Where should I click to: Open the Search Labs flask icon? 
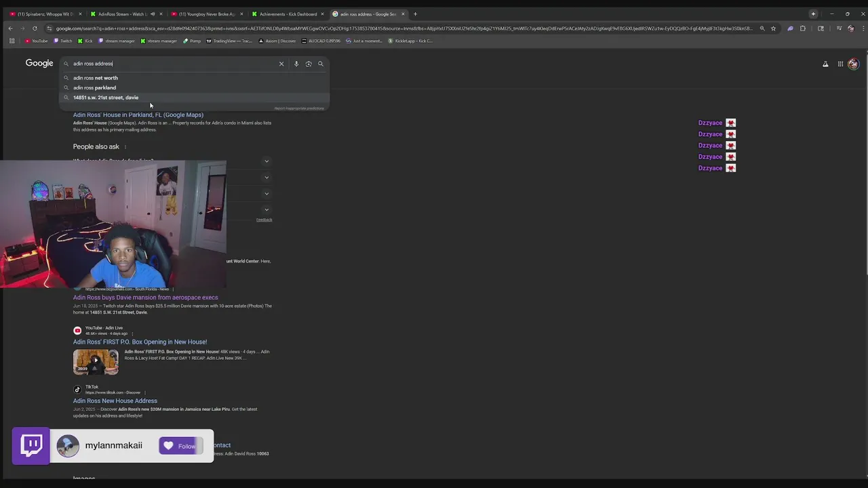click(825, 64)
